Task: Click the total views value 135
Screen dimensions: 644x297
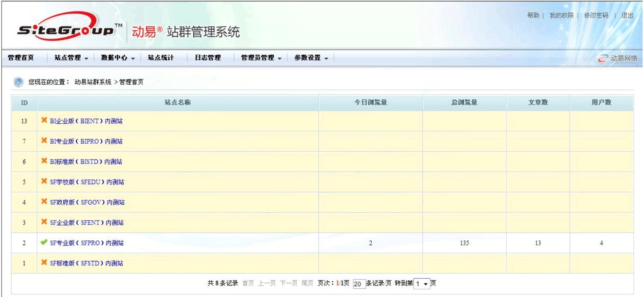Action: click(x=464, y=243)
